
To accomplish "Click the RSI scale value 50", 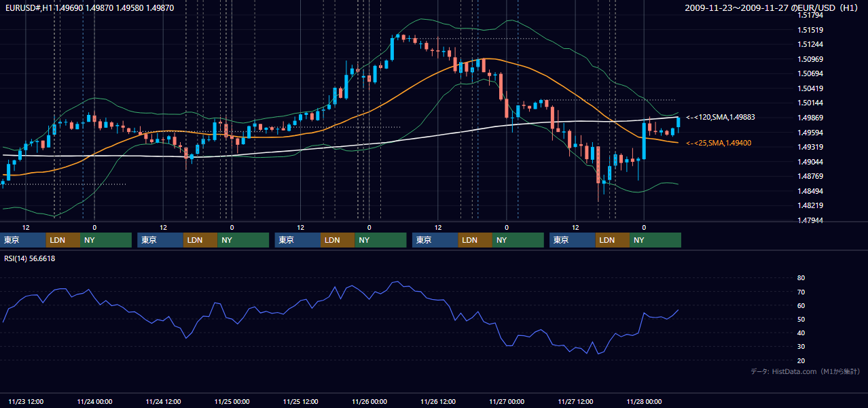I will click(x=801, y=320).
